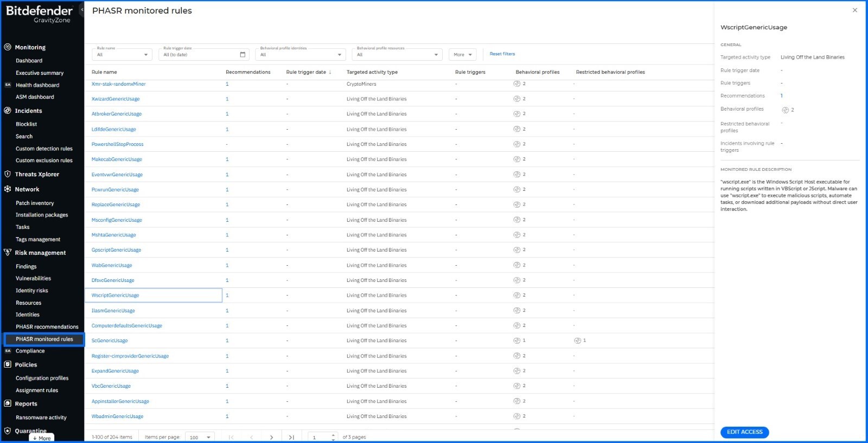Screen dimensions: 868x443
Task: Jump to the last page of rules
Action: (291, 437)
